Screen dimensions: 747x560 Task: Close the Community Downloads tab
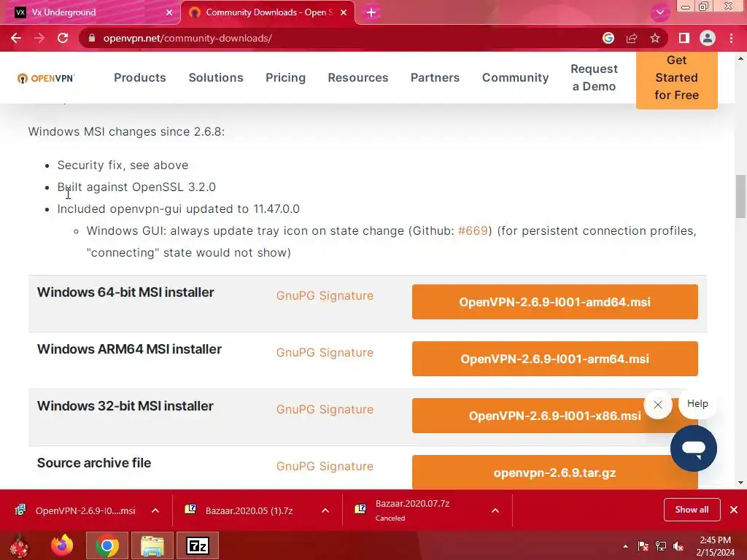[344, 12]
